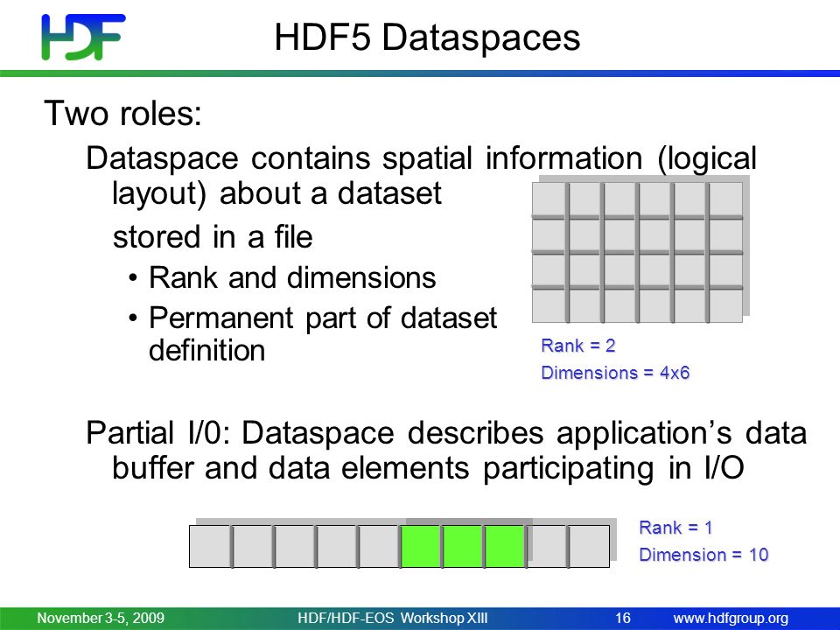Click the middle green cell in the array
Viewport: 840px width, 630px height.
[x=464, y=546]
